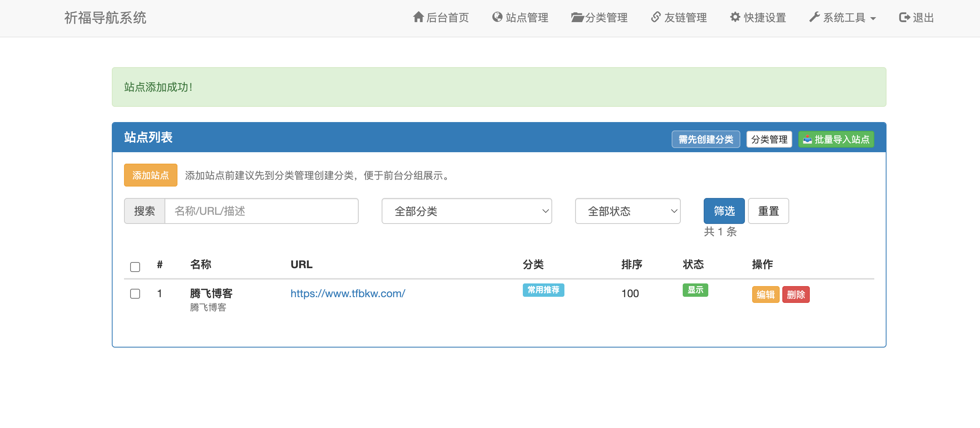The height and width of the screenshot is (428, 980).
Task: Click the chain link icon beside 友链管理
Action: pyautogui.click(x=656, y=17)
